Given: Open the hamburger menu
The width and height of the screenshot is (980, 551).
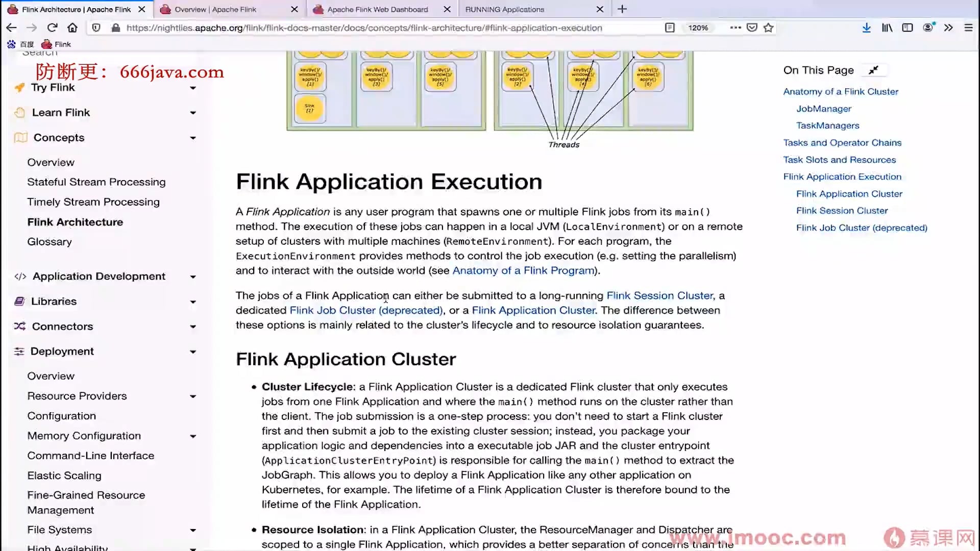Looking at the screenshot, I should [x=968, y=28].
